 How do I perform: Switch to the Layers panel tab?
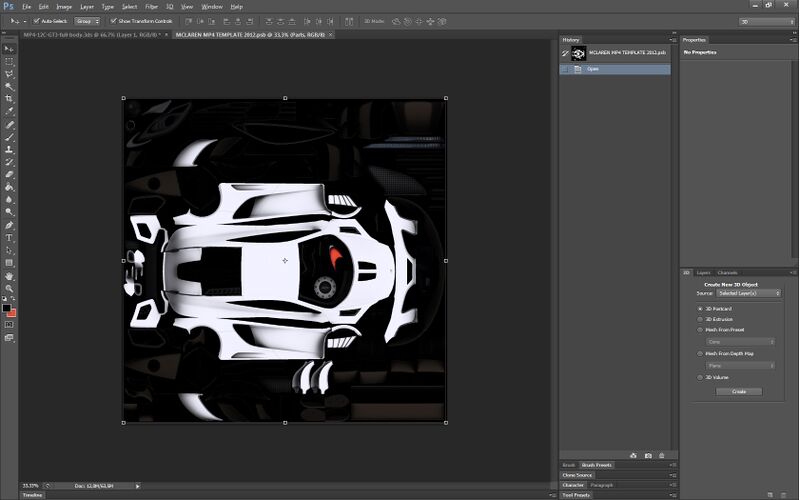click(x=704, y=272)
